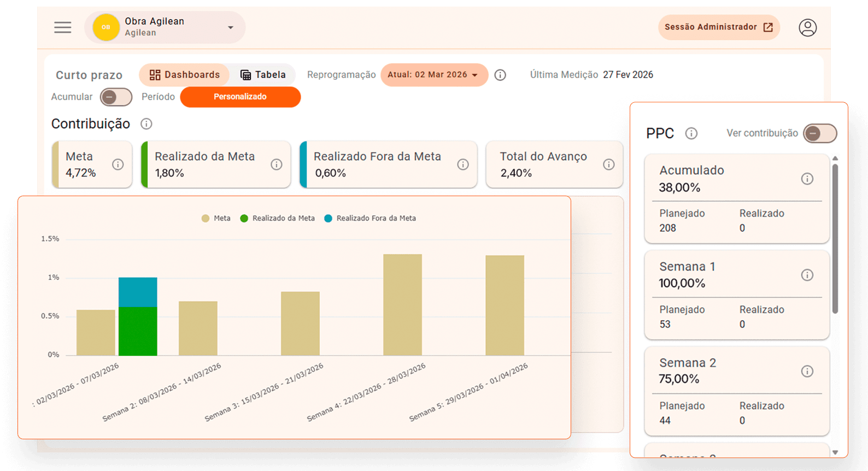Show info on the Meta card

[118, 164]
